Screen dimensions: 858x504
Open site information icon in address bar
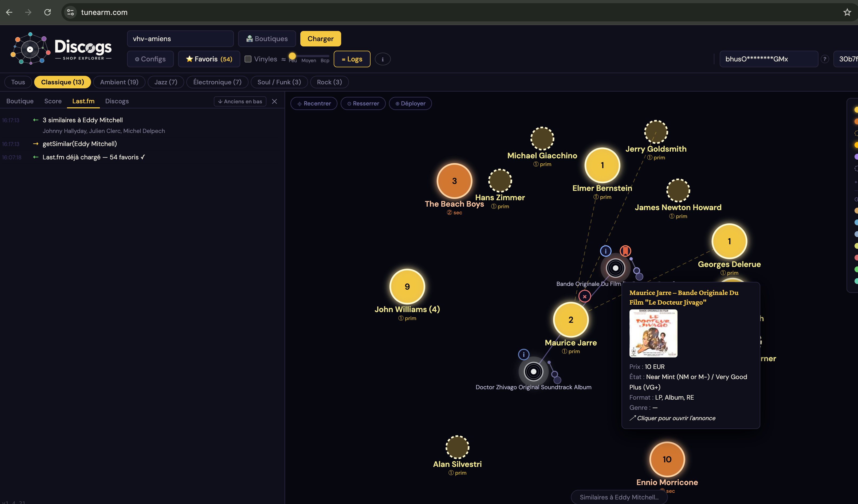click(x=70, y=12)
